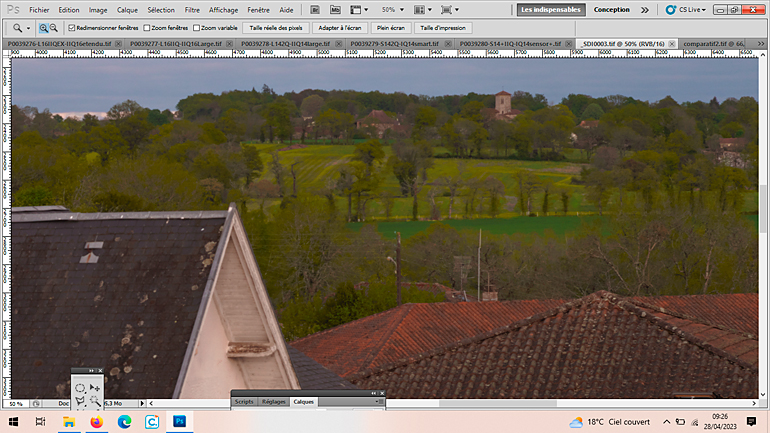
Task: Show hidden document tabs with the overflow chevron
Action: (x=761, y=44)
